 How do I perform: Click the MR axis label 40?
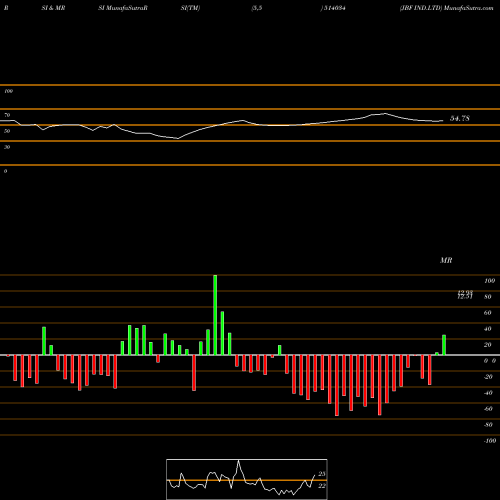tap(488, 329)
